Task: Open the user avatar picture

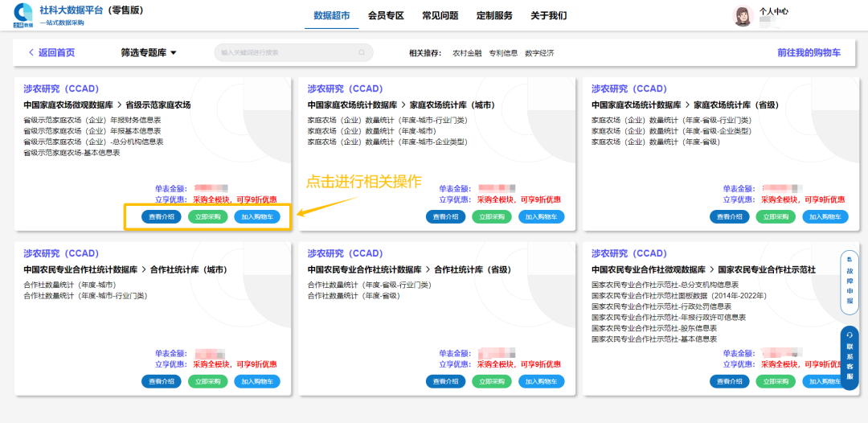Action: (x=743, y=16)
